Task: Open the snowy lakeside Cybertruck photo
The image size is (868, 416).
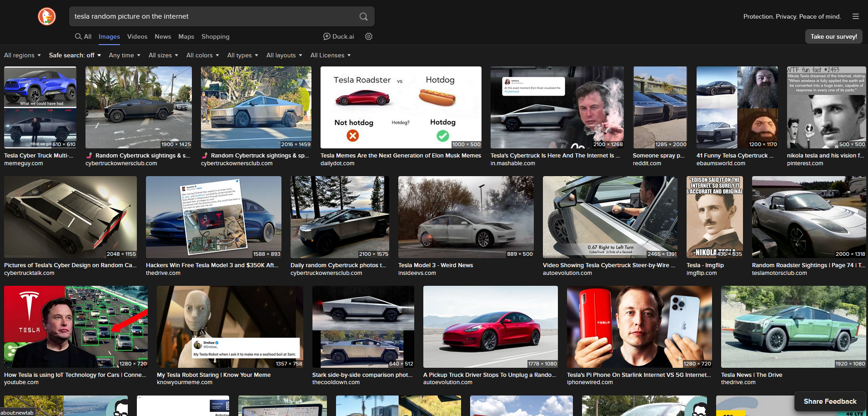Action: pos(340,217)
